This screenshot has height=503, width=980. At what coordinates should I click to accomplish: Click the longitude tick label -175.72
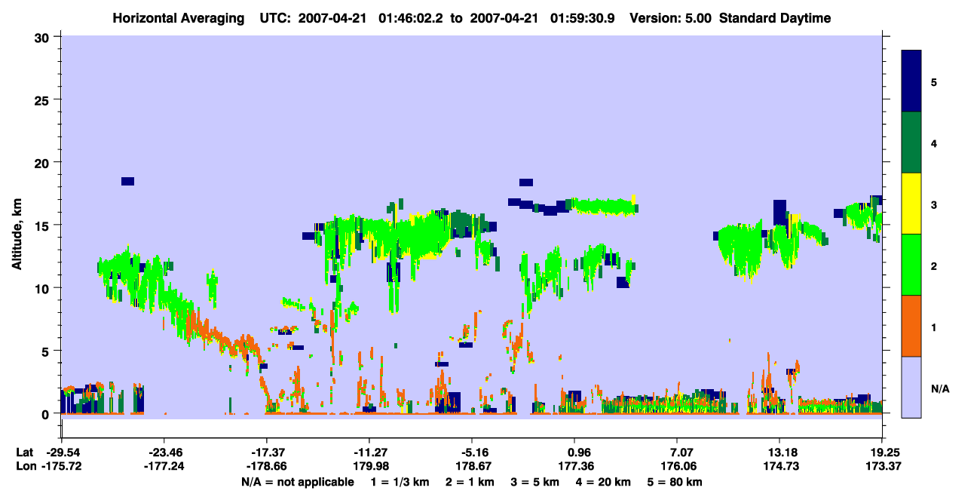tap(62, 466)
